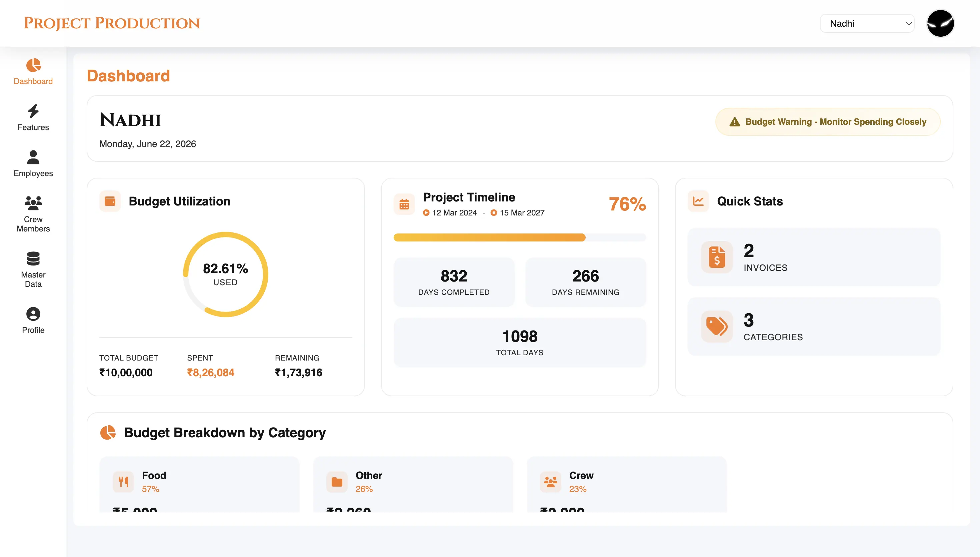Click the Quick Stats chart line icon
980x557 pixels.
click(698, 201)
